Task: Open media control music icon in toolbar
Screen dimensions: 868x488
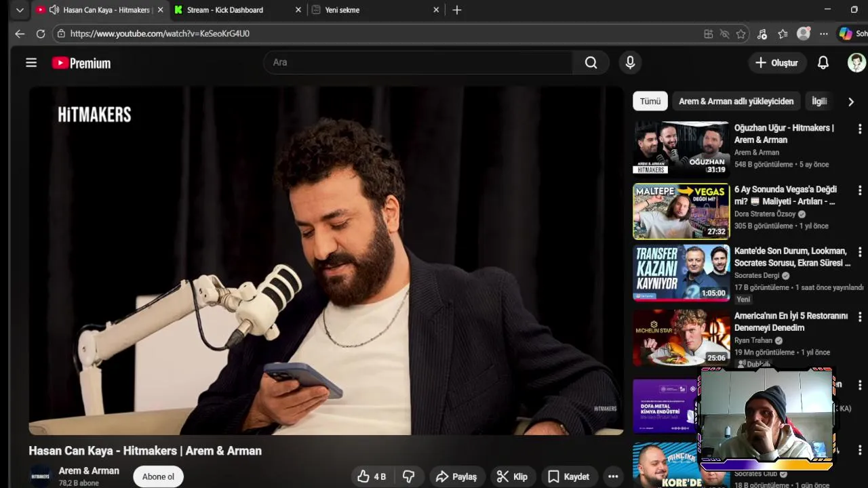Action: click(762, 34)
